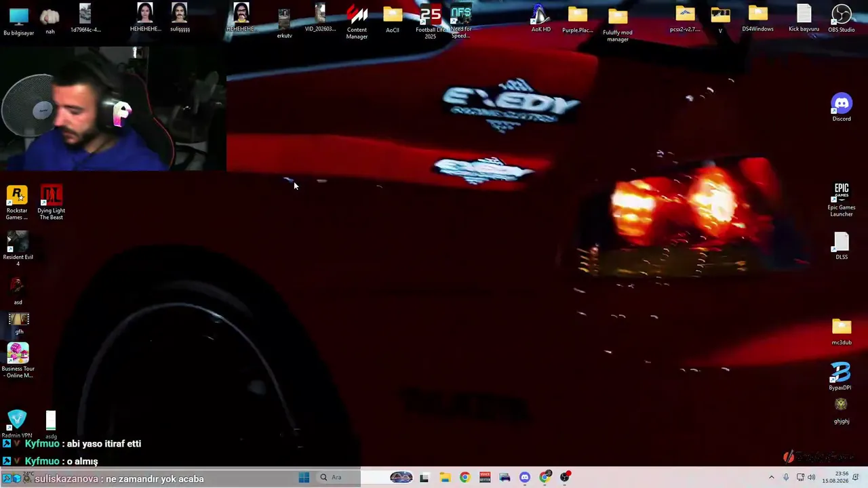Select the VID_202603... video file
This screenshot has height=488, width=868.
pos(320,18)
